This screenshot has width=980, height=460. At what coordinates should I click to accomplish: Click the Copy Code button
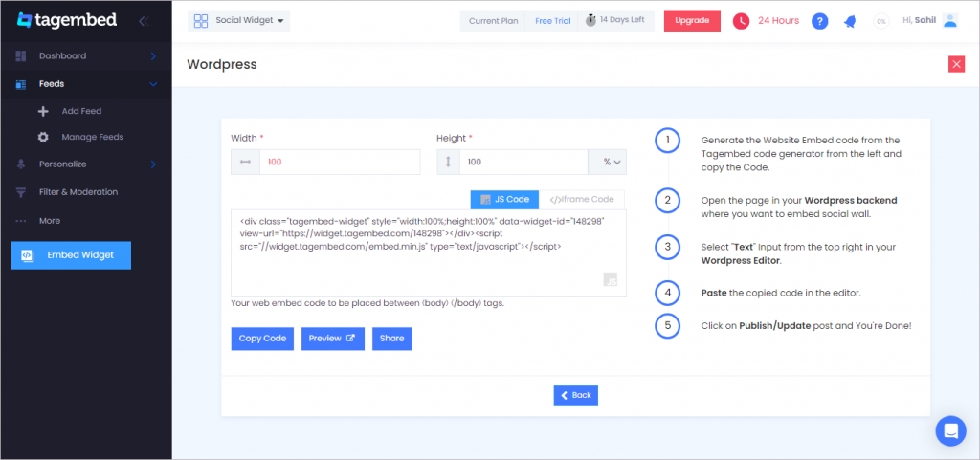tap(262, 339)
